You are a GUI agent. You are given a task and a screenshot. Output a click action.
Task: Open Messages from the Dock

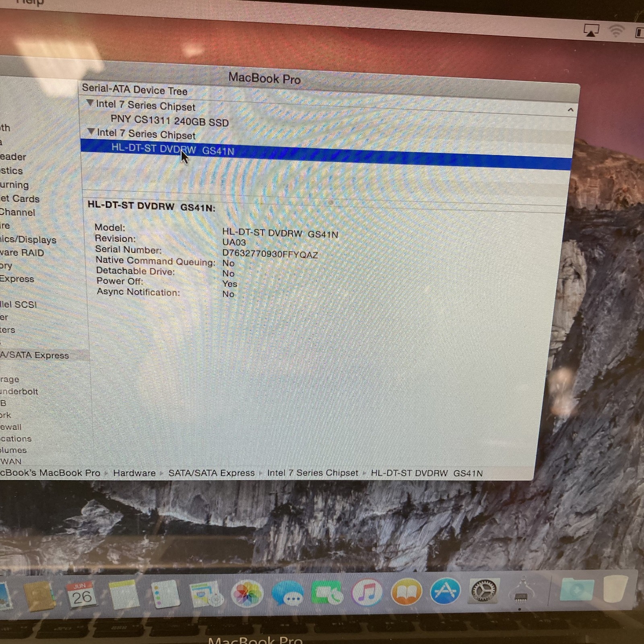tap(287, 593)
